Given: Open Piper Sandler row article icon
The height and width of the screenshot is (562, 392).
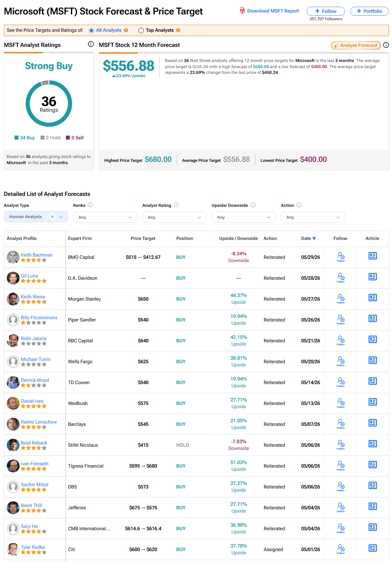Looking at the screenshot, I should click(372, 319).
